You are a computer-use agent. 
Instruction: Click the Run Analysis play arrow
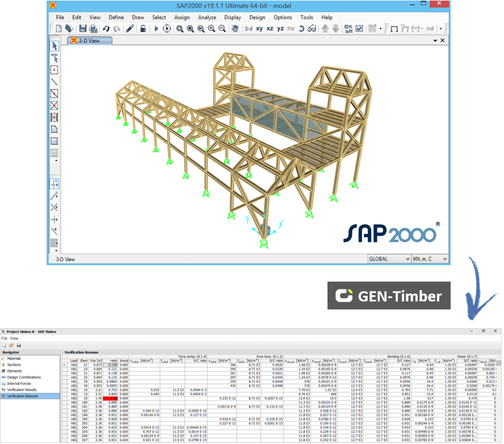pyautogui.click(x=156, y=28)
